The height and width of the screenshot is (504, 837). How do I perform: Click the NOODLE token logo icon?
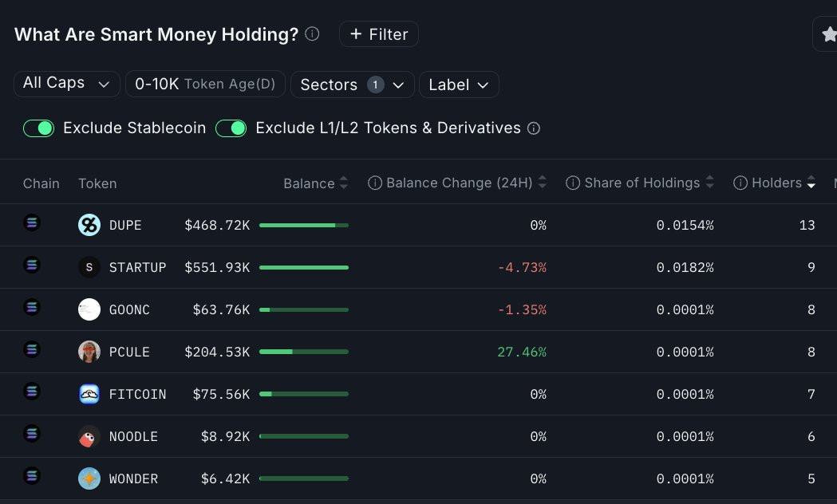click(x=89, y=436)
